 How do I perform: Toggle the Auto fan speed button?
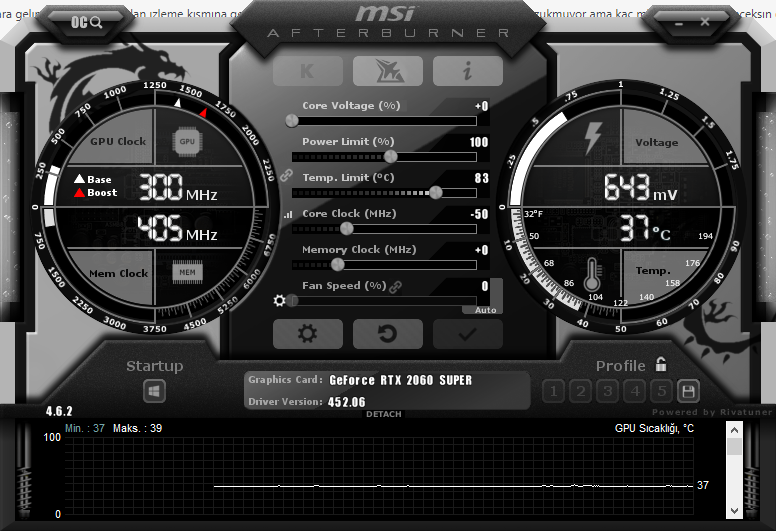485,310
